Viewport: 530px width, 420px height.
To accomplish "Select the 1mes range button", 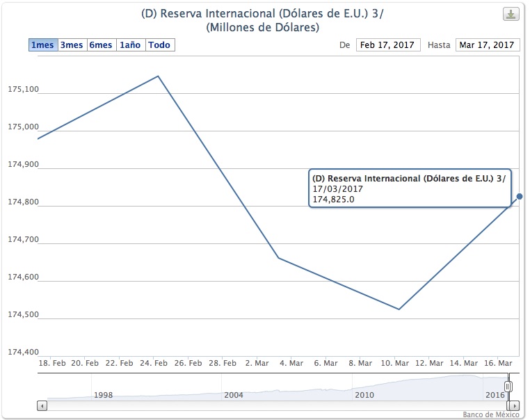I will coord(43,45).
